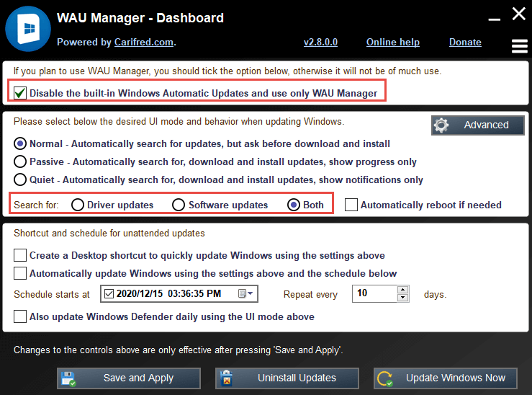Uncheck Disable built-in Windows Automatic Updates
532x395 pixels.
(20, 93)
